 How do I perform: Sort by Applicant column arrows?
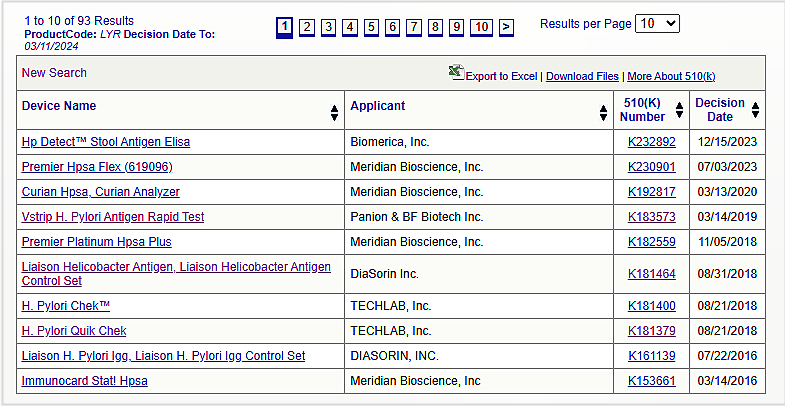(603, 113)
